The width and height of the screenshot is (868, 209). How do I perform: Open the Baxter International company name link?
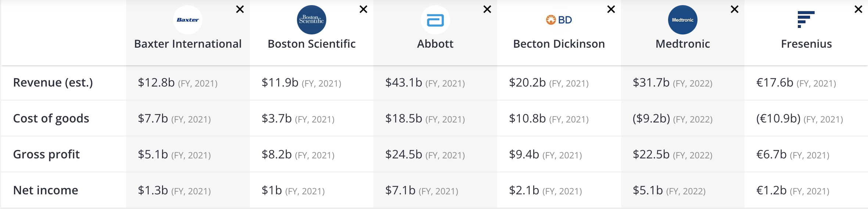point(188,44)
